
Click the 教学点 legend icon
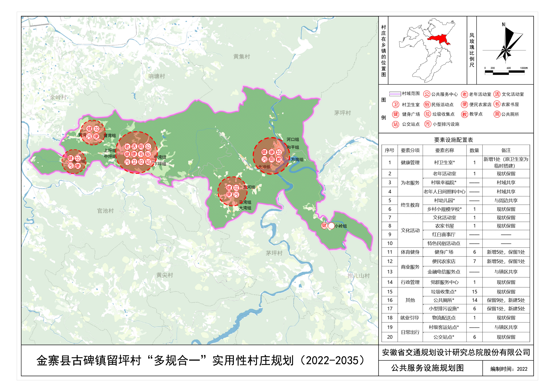coord(464,114)
